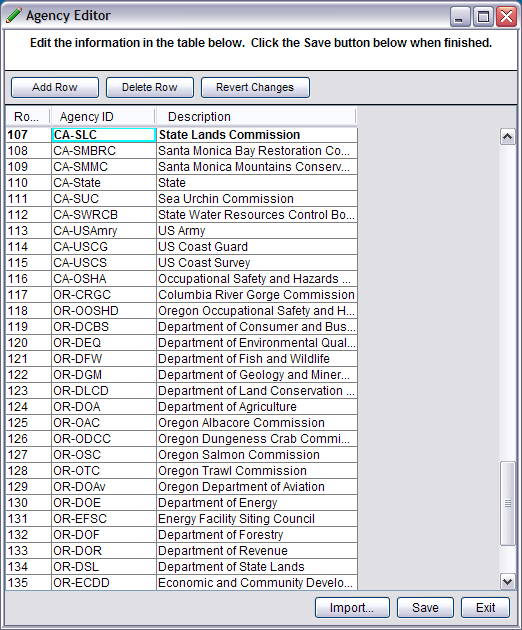522x630 pixels.
Task: Click Revert Changes button
Action: (x=255, y=87)
